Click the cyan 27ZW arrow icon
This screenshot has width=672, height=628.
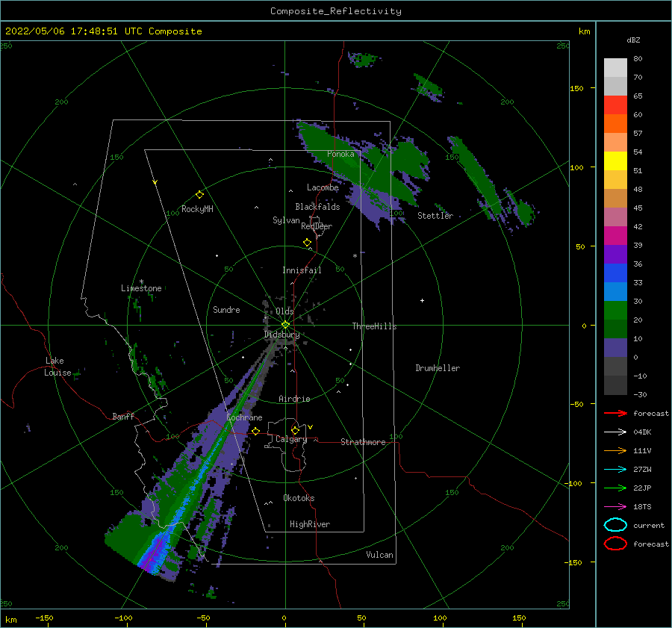pyautogui.click(x=615, y=470)
